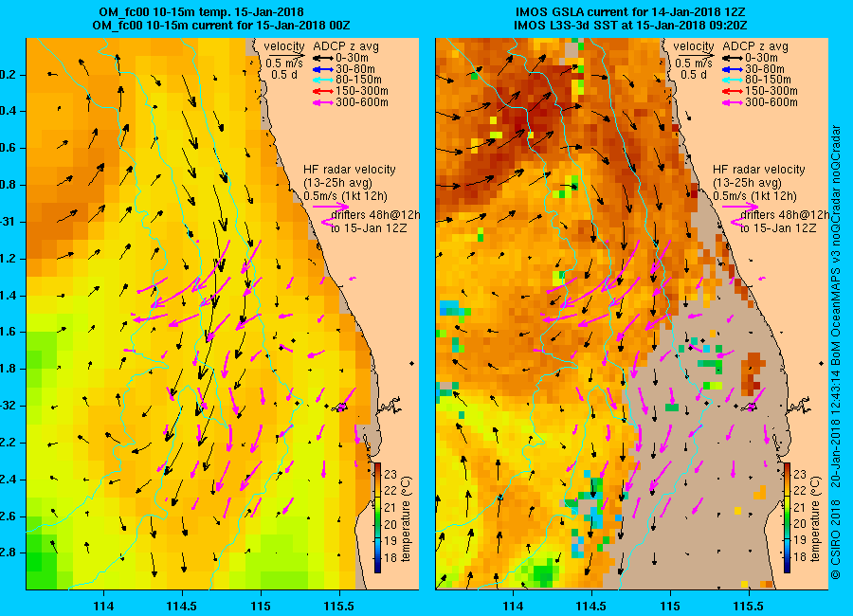Click longitude label '114.5' under right map
The height and width of the screenshot is (616, 853).
coord(591,606)
